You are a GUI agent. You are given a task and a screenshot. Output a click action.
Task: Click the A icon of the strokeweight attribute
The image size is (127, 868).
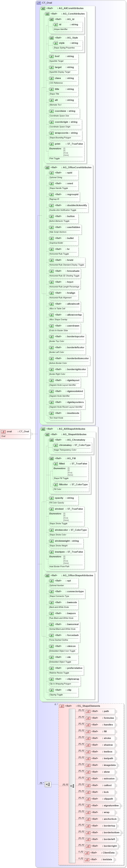tap(52, 541)
